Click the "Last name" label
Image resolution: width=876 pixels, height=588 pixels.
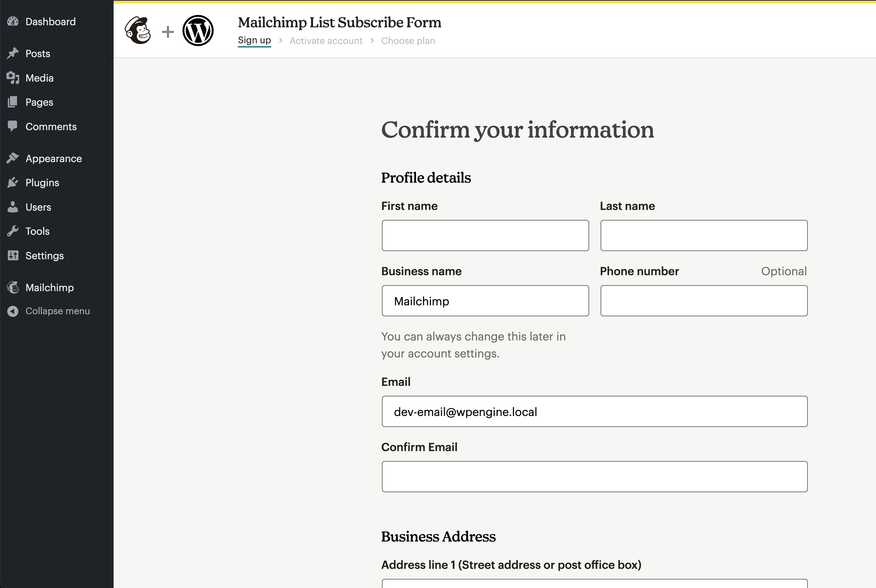coord(627,206)
